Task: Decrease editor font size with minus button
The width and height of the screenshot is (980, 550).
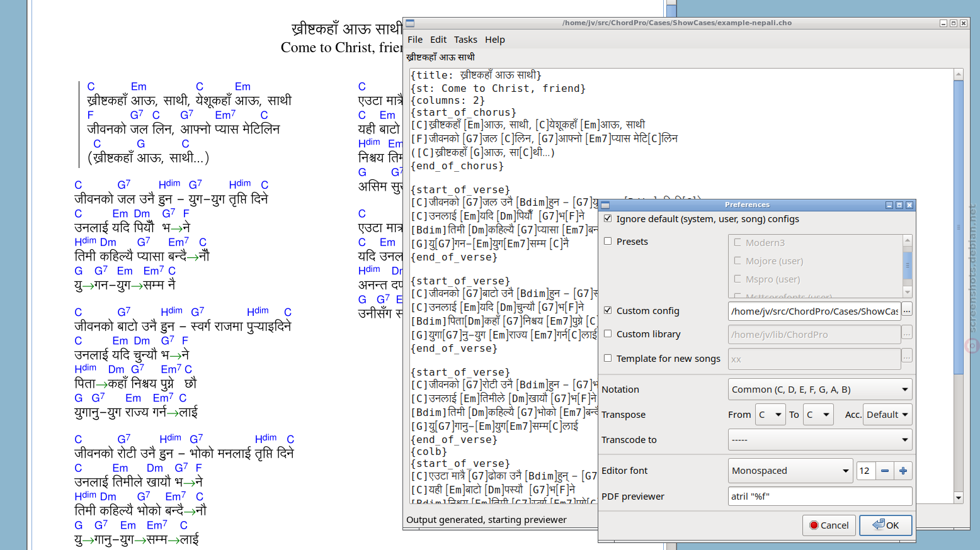Action: 885,471
